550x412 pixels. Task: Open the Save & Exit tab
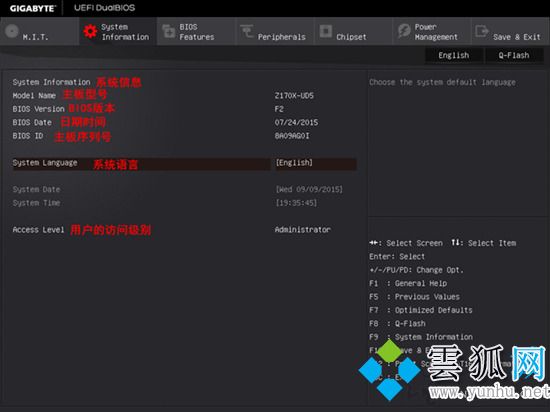pyautogui.click(x=510, y=32)
